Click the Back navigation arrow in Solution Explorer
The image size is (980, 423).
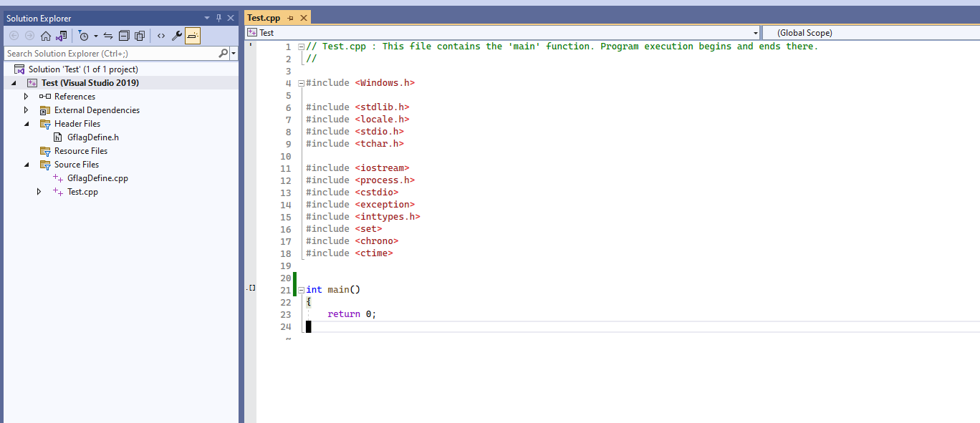14,36
